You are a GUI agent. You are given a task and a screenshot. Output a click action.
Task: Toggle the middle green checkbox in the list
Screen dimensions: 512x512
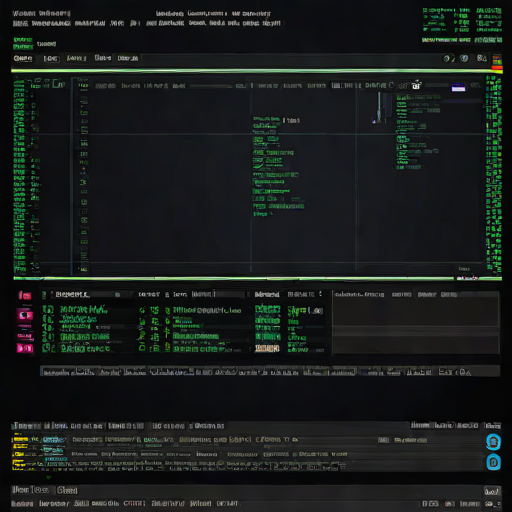(48, 328)
